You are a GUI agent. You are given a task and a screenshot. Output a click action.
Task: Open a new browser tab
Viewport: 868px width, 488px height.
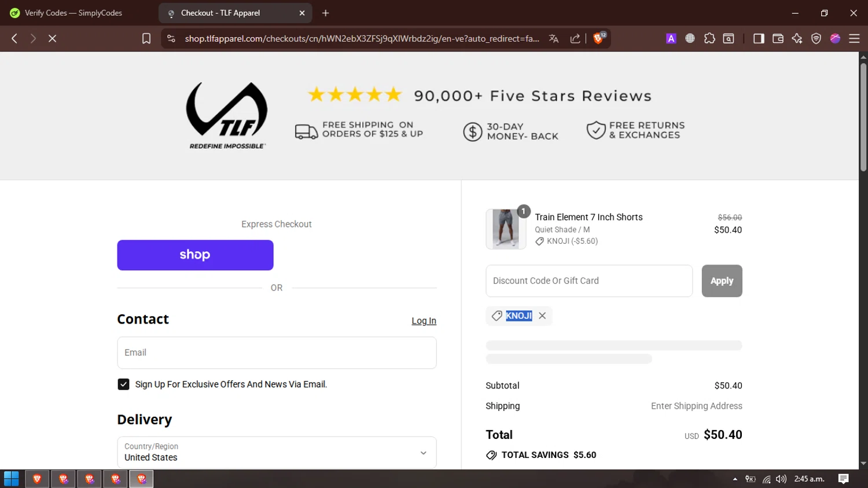pos(326,13)
